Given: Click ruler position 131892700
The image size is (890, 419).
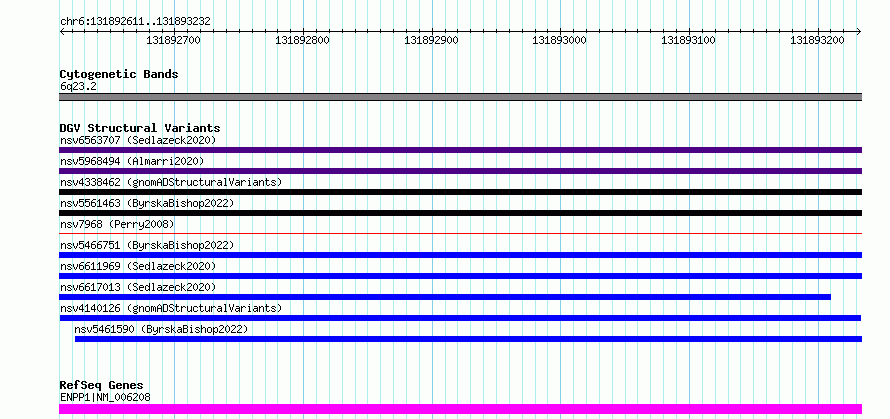Looking at the screenshot, I should (x=174, y=40).
